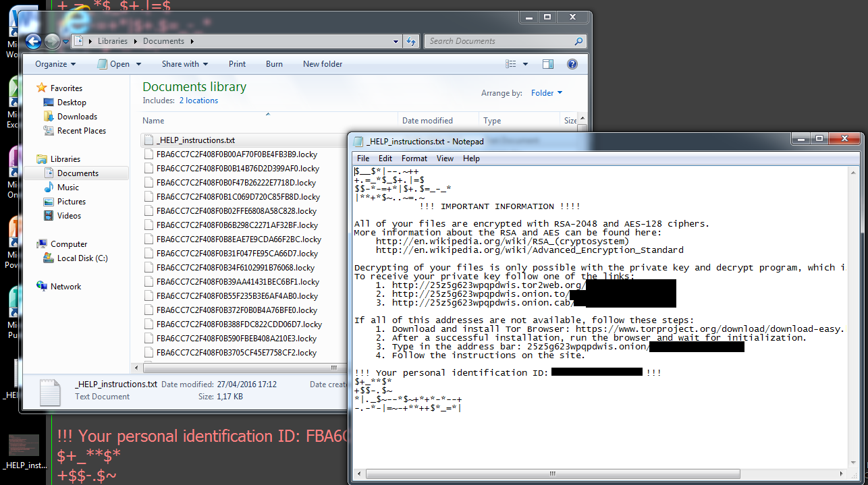The image size is (868, 485).
Task: Open the Organize dropdown menu
Action: click(55, 64)
